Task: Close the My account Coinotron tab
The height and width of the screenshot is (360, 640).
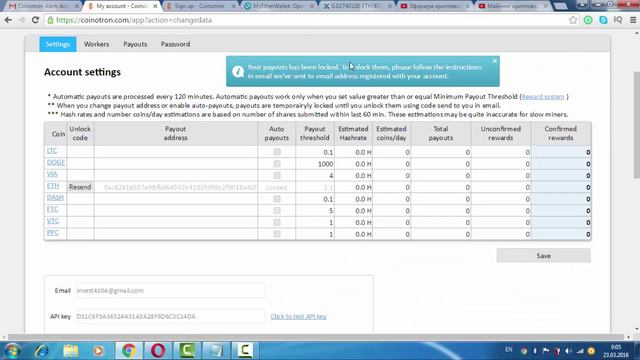Action: click(x=155, y=6)
